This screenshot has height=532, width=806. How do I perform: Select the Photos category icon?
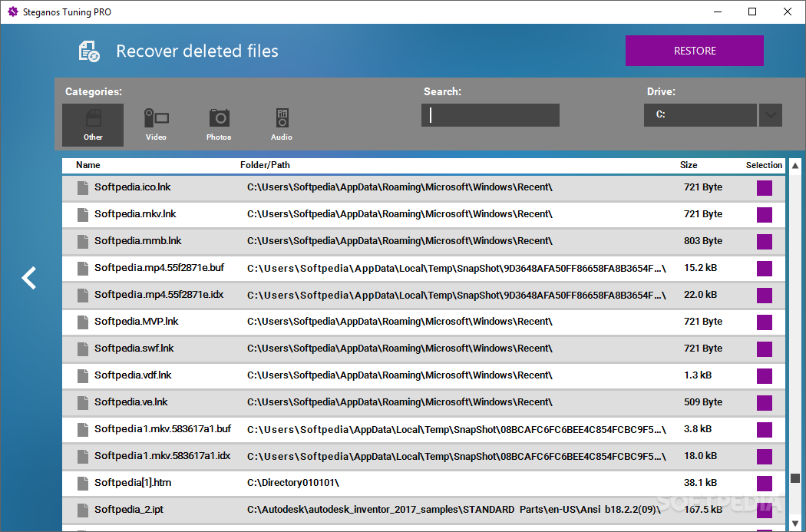coord(219,117)
